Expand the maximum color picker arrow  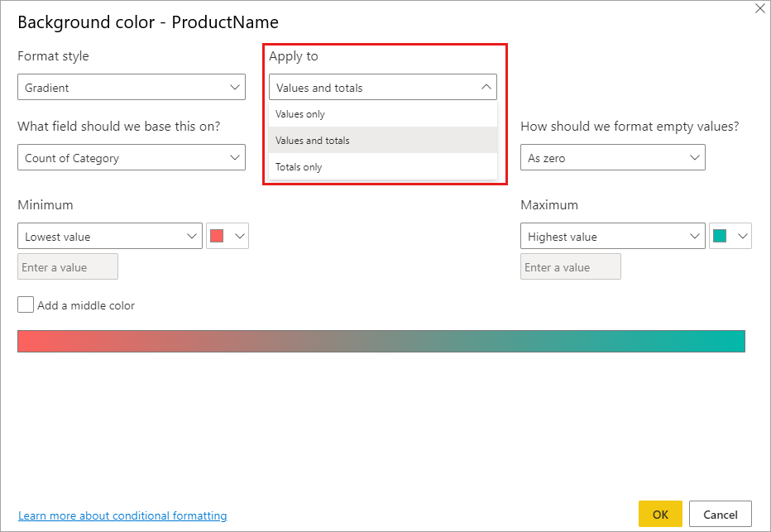click(743, 236)
